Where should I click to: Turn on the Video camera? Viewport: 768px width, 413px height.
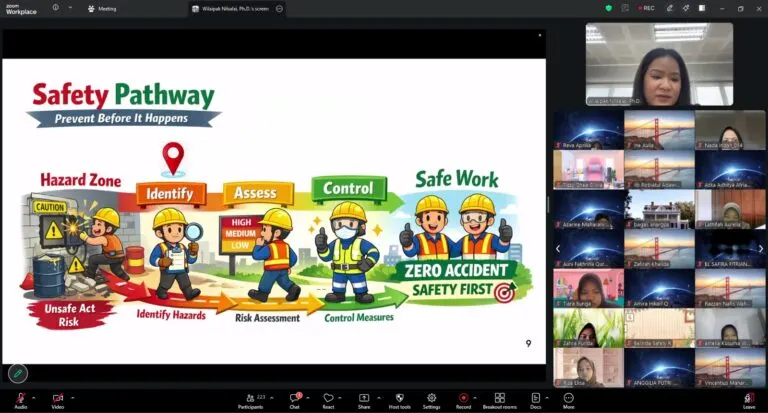(x=58, y=400)
